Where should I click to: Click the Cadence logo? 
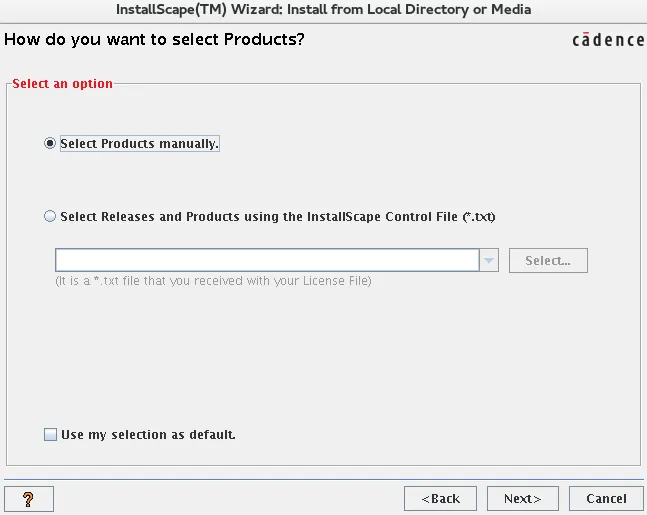(608, 40)
